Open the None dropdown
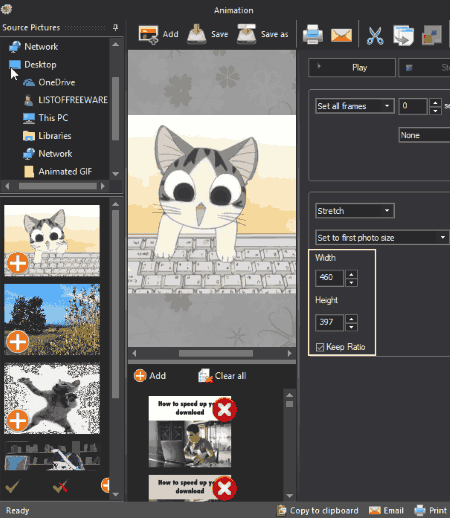 pos(424,135)
